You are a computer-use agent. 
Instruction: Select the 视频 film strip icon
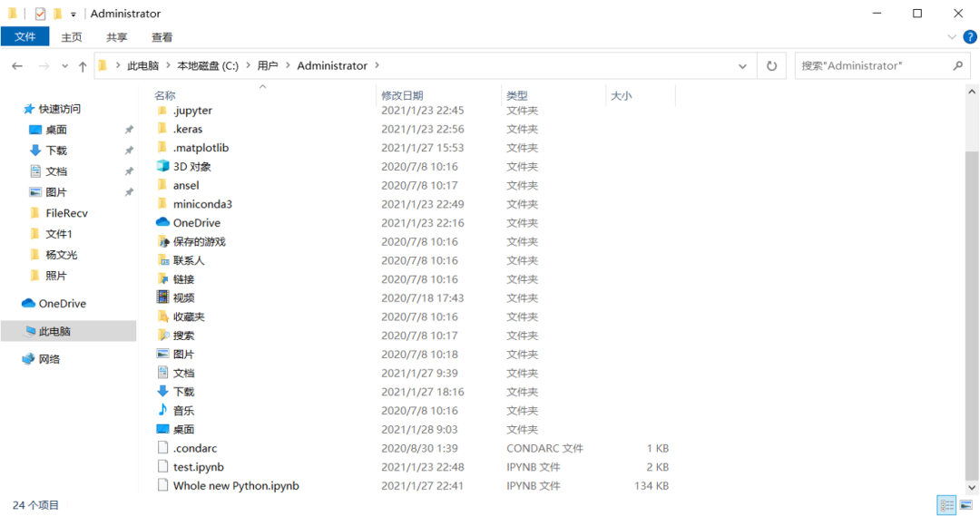pyautogui.click(x=162, y=297)
